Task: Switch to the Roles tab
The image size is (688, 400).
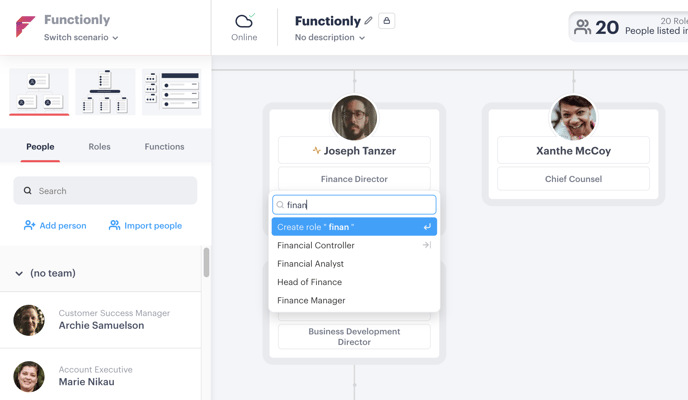Action: pyautogui.click(x=100, y=146)
